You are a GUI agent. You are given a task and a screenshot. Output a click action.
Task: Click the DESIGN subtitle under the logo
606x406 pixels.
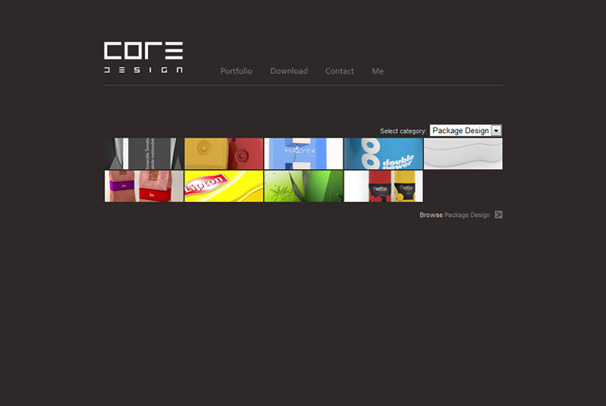coord(143,70)
